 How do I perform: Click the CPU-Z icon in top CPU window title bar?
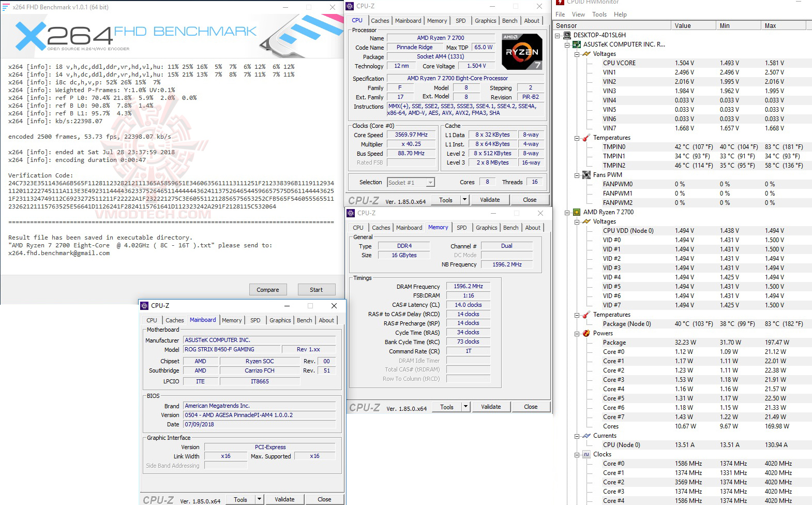coord(350,6)
